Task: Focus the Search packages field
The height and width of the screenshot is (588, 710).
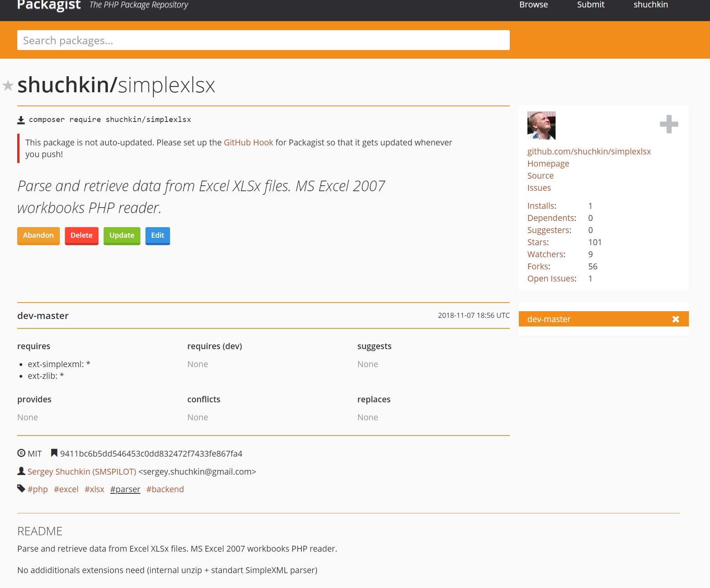Action: coord(264,40)
